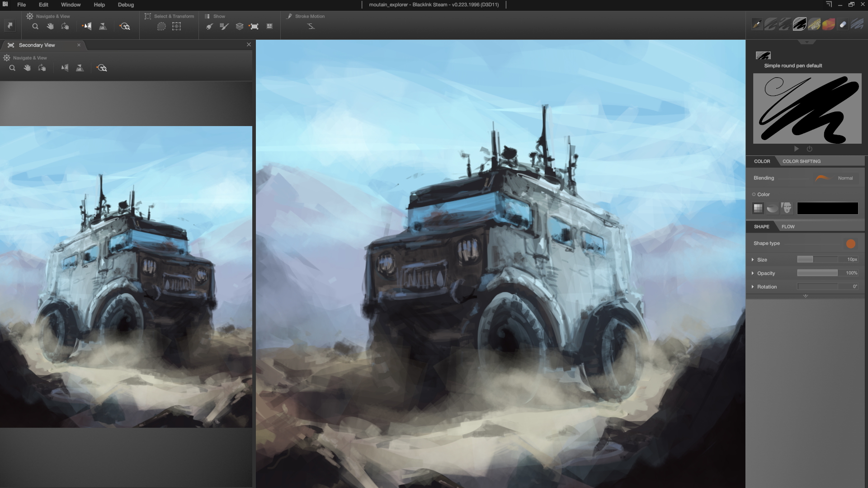This screenshot has height=488, width=868.
Task: Show the palette window icon
Action: (269, 26)
